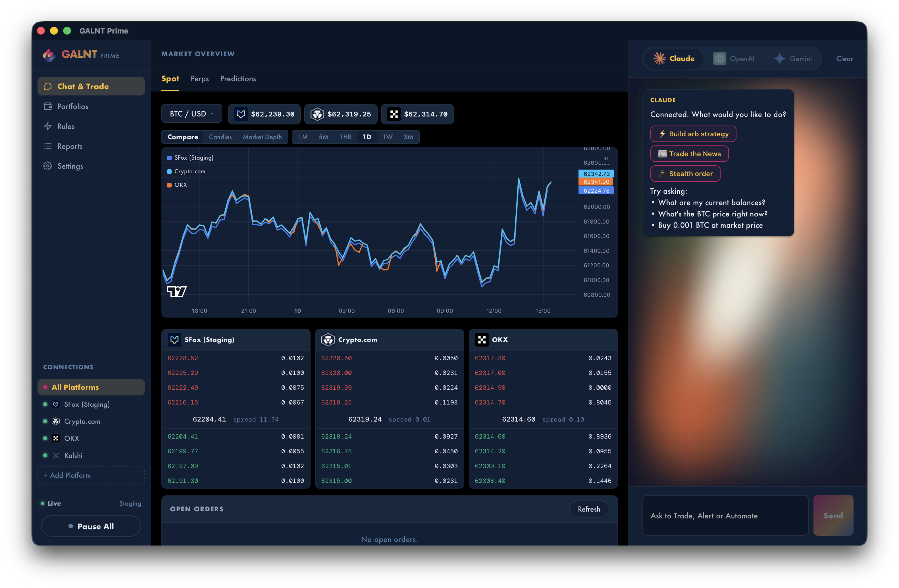Viewport: 899px width, 588px height.
Task: Click the Crypto.com ask price 62320.50
Action: pos(336,358)
